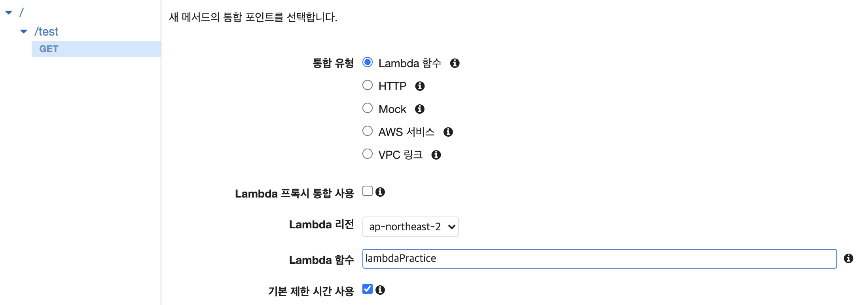
Task: Click info icon next to AWS 서비스
Action: coord(448,132)
